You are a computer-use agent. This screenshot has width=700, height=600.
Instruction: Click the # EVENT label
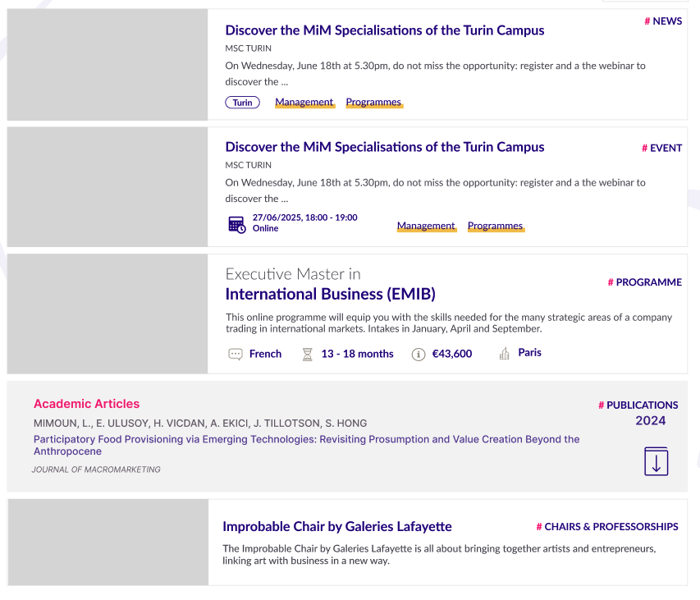(661, 148)
